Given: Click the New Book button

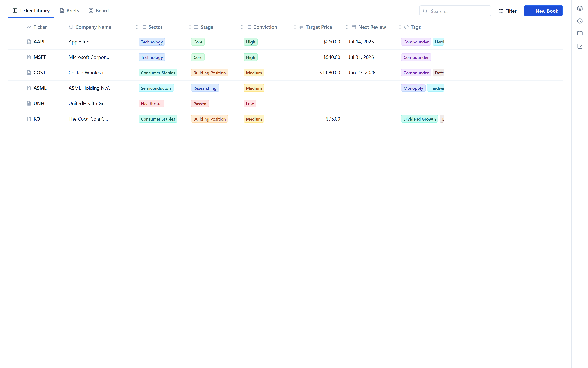Looking at the screenshot, I should click(x=543, y=11).
